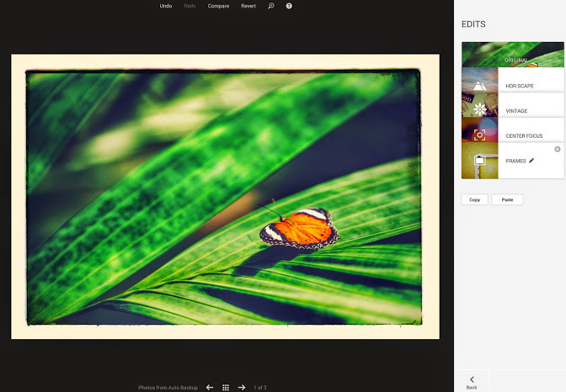Click the pencil icon beside Frames
This screenshot has width=566, height=392.
click(531, 160)
